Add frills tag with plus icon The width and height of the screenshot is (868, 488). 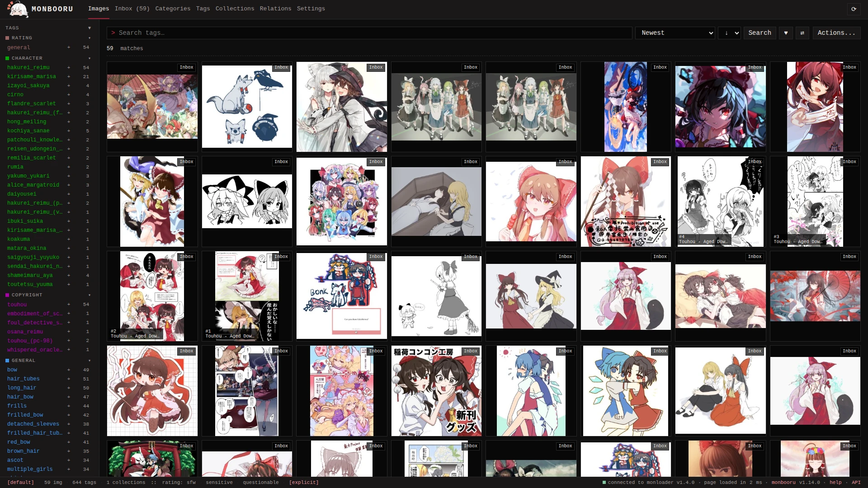pos(69,406)
